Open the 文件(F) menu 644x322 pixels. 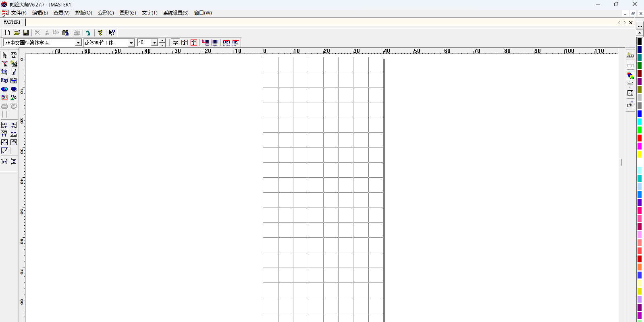pyautogui.click(x=19, y=13)
